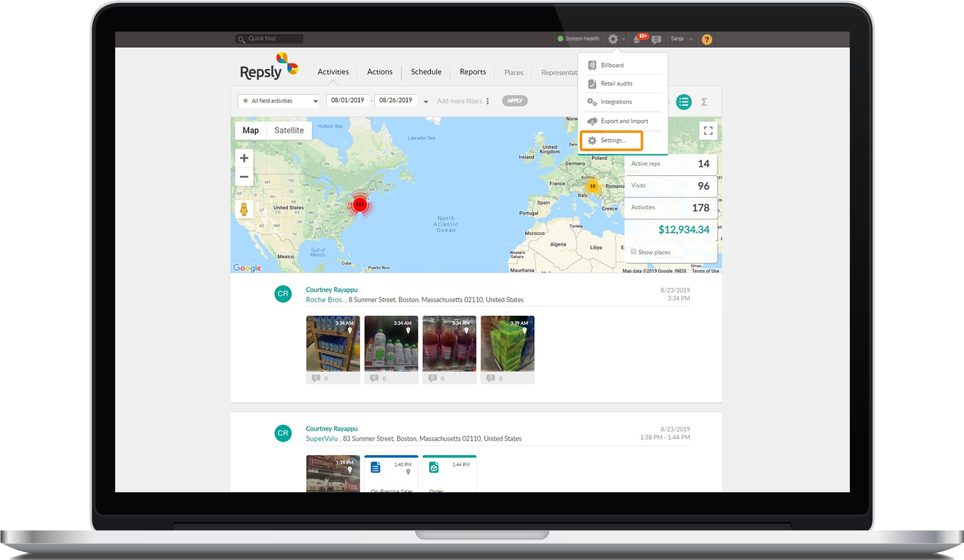The width and height of the screenshot is (964, 560).
Task: Open the Reports tab
Action: (x=472, y=72)
